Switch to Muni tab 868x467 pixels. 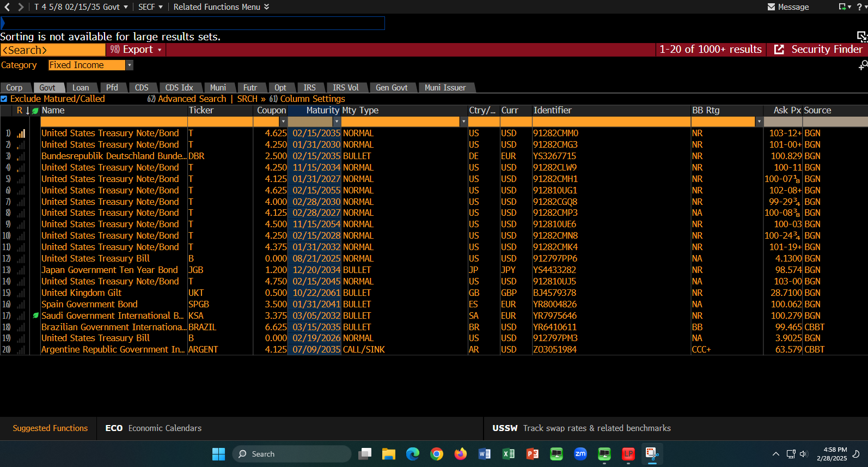(218, 87)
